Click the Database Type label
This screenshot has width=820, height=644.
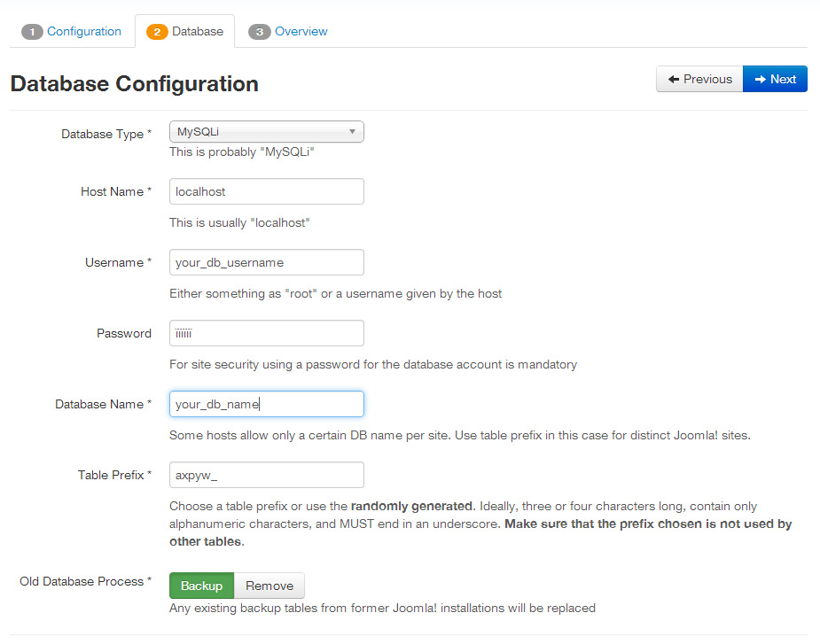[x=106, y=134]
